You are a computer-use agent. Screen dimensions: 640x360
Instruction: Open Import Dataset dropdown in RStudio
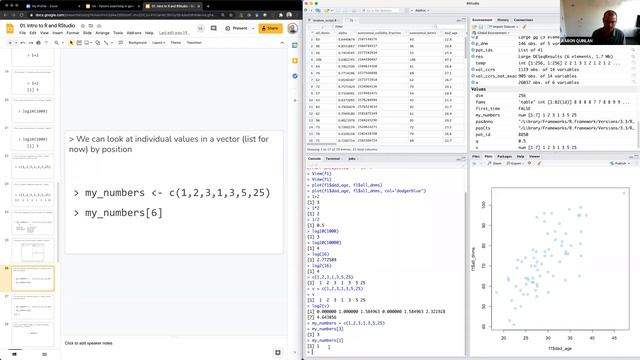pyautogui.click(x=504, y=27)
